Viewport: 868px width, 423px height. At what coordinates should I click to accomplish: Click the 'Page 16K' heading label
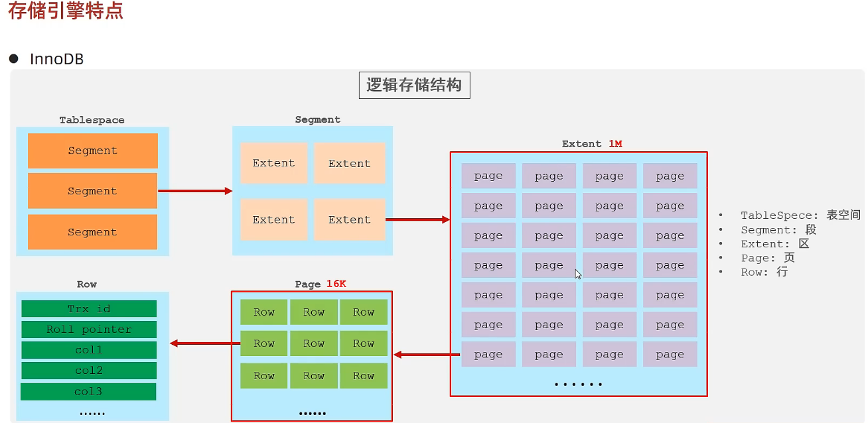pyautogui.click(x=321, y=284)
